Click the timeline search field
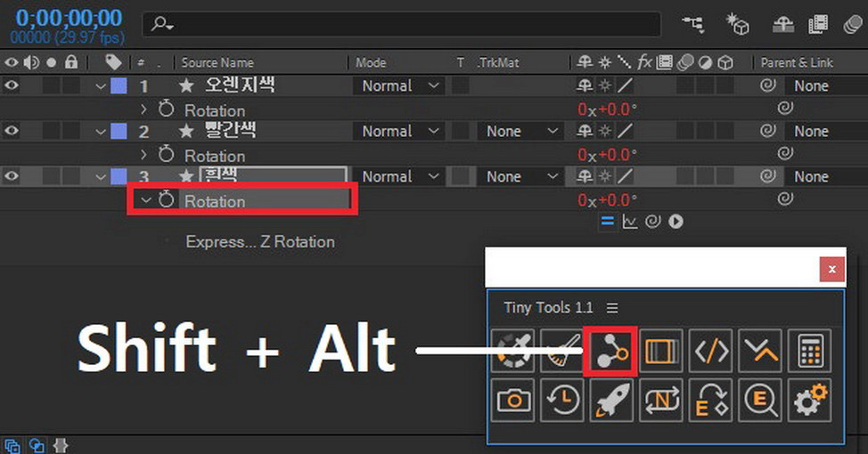868x454 pixels. [401, 24]
